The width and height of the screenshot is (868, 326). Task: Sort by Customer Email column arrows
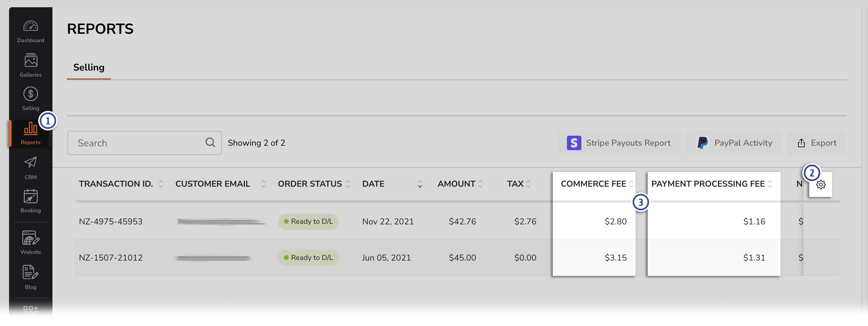click(x=263, y=184)
